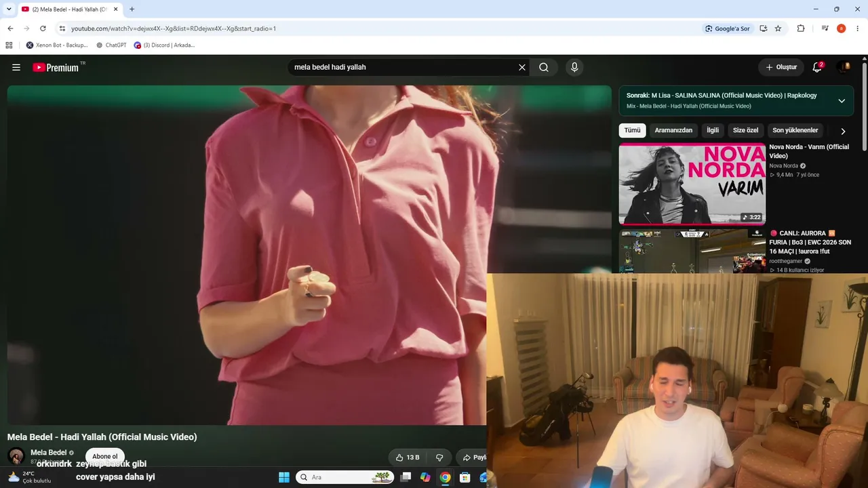Open Task View on the taskbar

tap(406, 477)
